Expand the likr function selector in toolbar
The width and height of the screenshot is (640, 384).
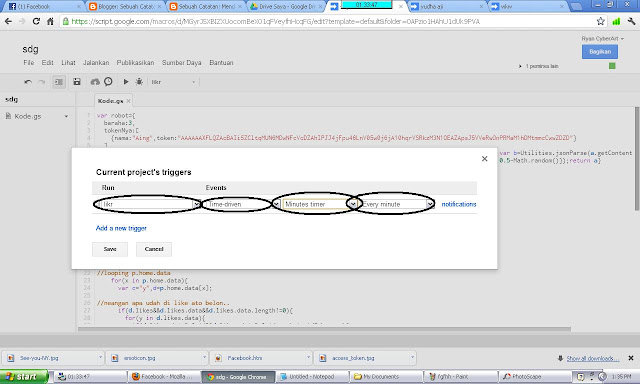coord(174,82)
